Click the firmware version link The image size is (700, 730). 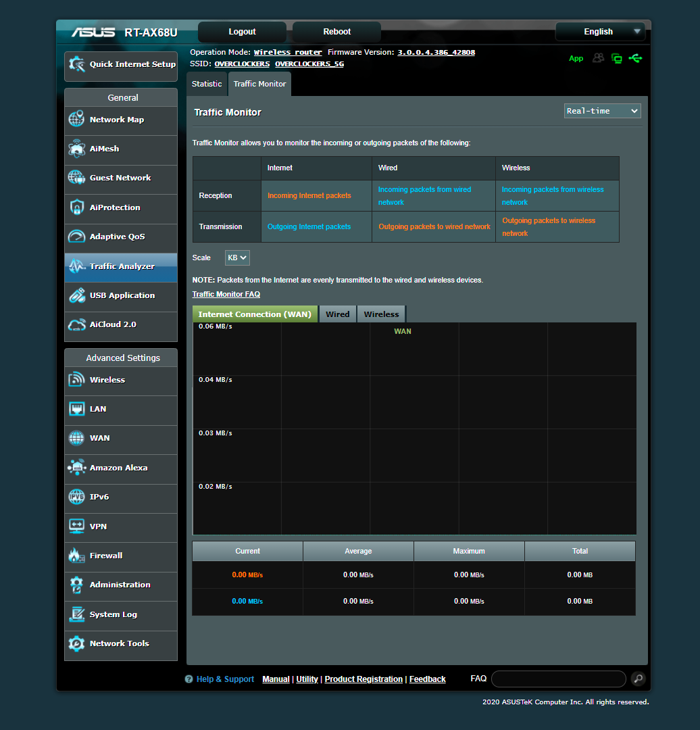pos(436,52)
